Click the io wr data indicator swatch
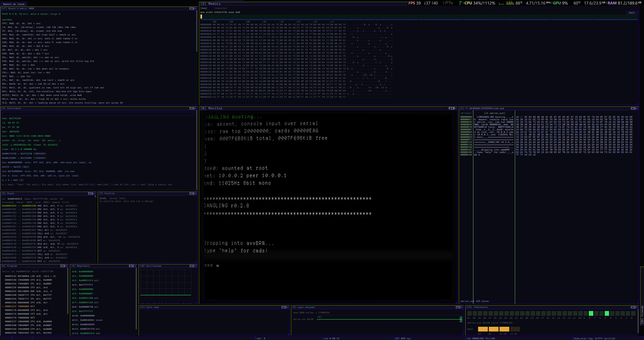 515,329
